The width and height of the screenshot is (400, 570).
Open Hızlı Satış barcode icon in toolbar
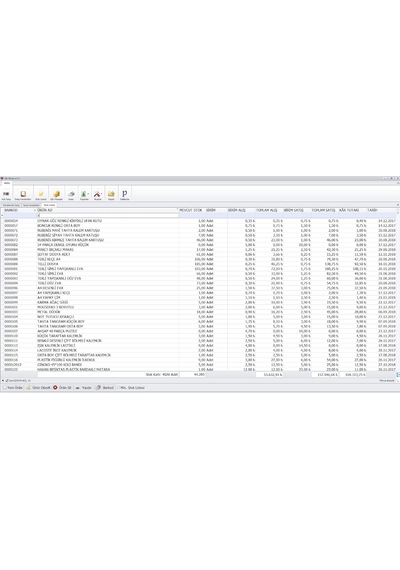[x=6, y=195]
